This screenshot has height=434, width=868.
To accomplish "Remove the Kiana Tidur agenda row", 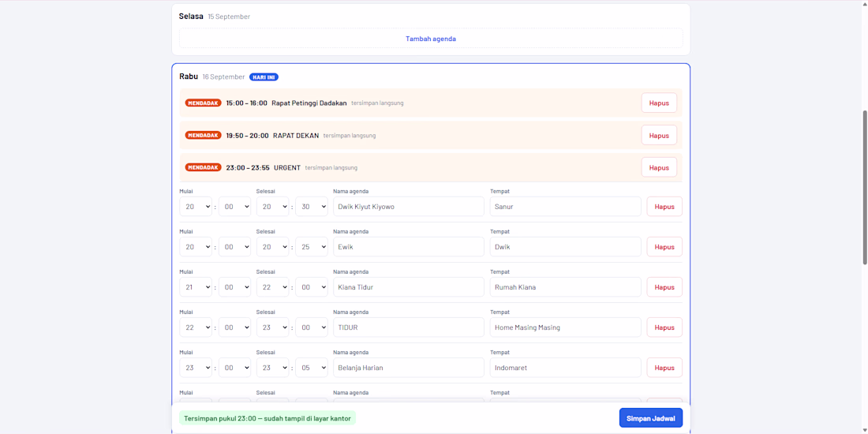I will 664,286.
